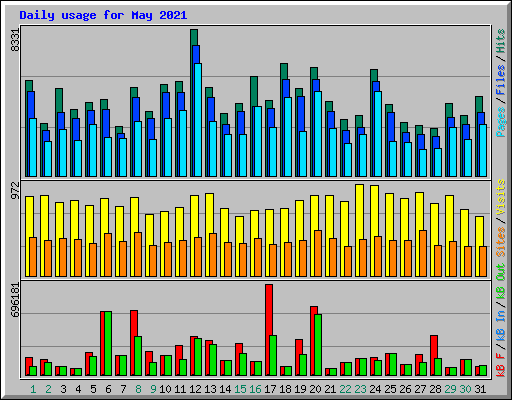The image size is (512, 400).
Task: Select day label 29 on the x-axis
Action: pyautogui.click(x=450, y=389)
